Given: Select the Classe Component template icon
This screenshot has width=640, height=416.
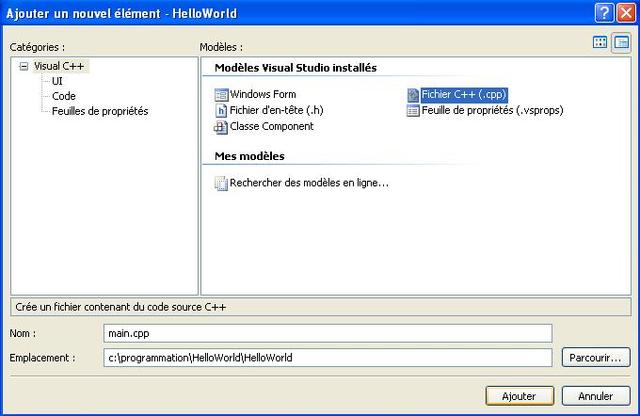Looking at the screenshot, I should coord(222,127).
